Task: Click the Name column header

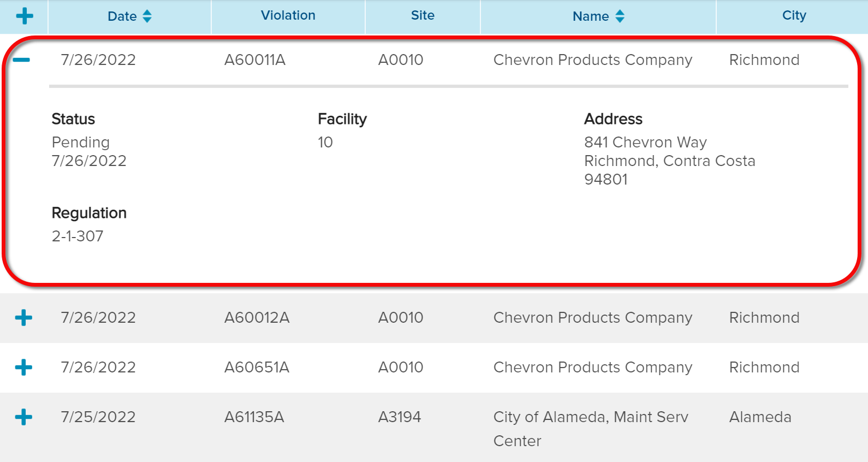Action: pyautogui.click(x=590, y=16)
